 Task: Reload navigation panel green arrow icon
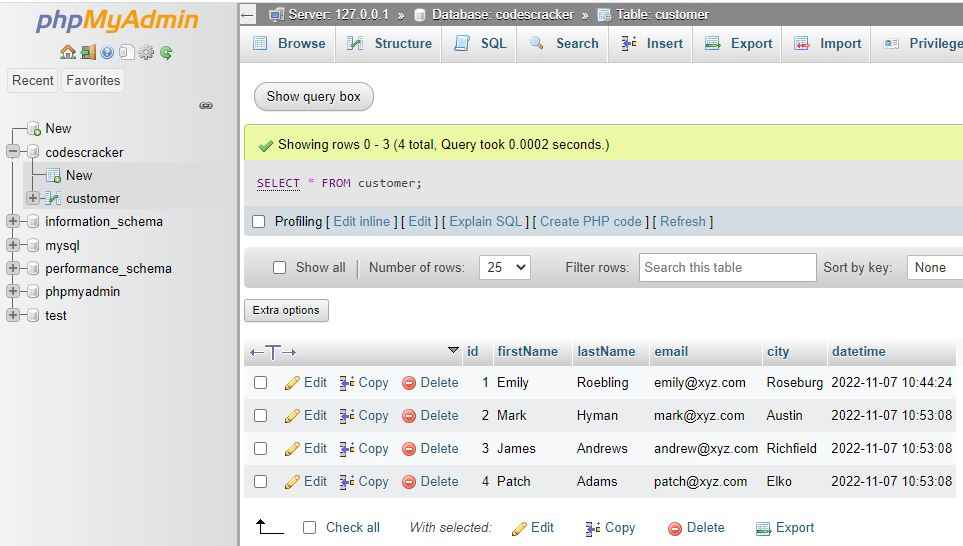(166, 53)
